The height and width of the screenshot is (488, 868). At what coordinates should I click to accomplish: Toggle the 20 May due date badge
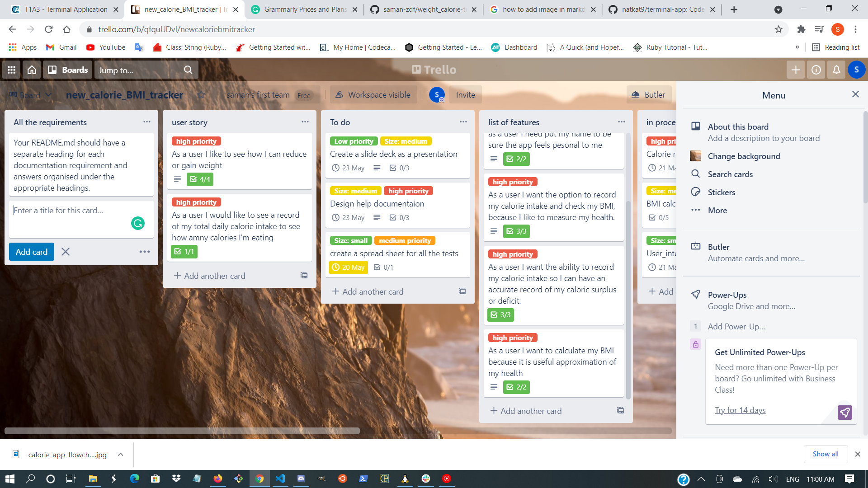[x=348, y=267]
